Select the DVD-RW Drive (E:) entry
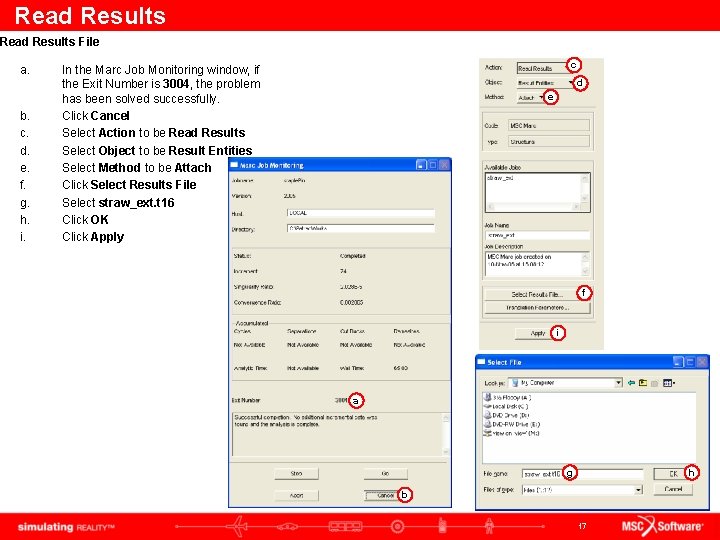This screenshot has width=720, height=540. (x=512, y=424)
